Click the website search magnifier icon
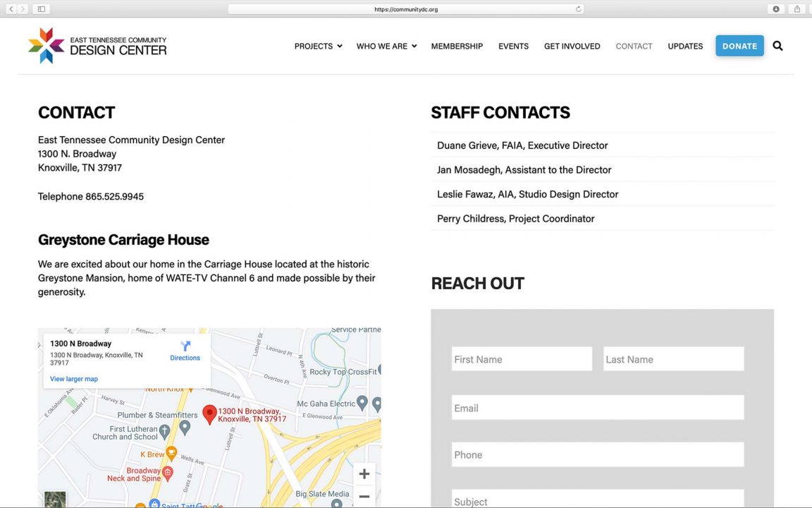Viewport: 812px width, 508px height. click(777, 46)
